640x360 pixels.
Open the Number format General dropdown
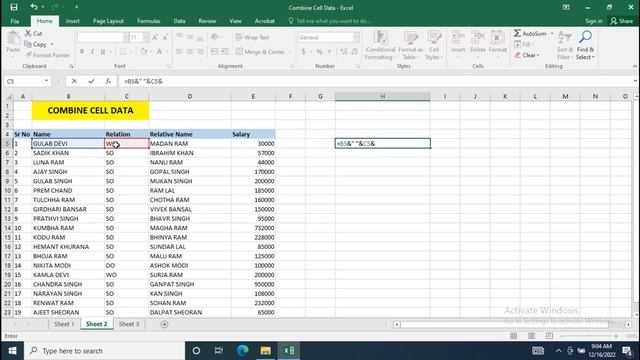tap(356, 37)
